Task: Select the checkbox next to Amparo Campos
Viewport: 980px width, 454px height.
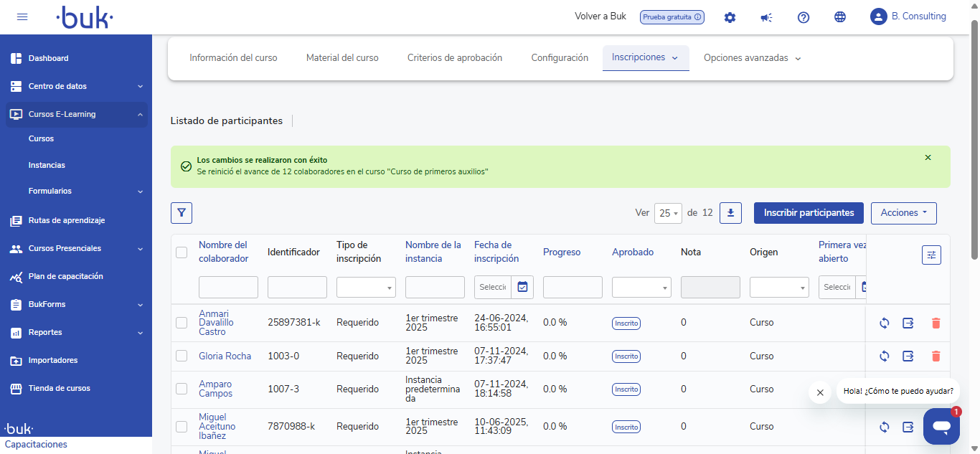Action: coord(182,389)
